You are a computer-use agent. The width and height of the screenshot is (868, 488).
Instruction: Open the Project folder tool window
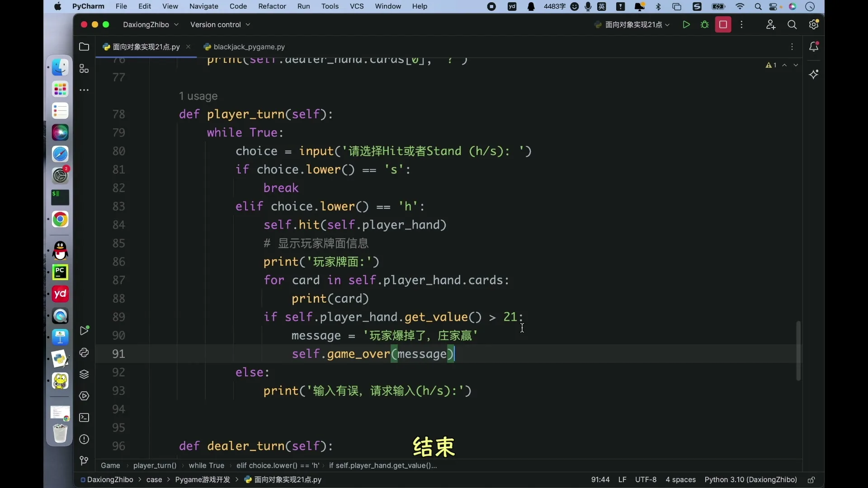84,47
